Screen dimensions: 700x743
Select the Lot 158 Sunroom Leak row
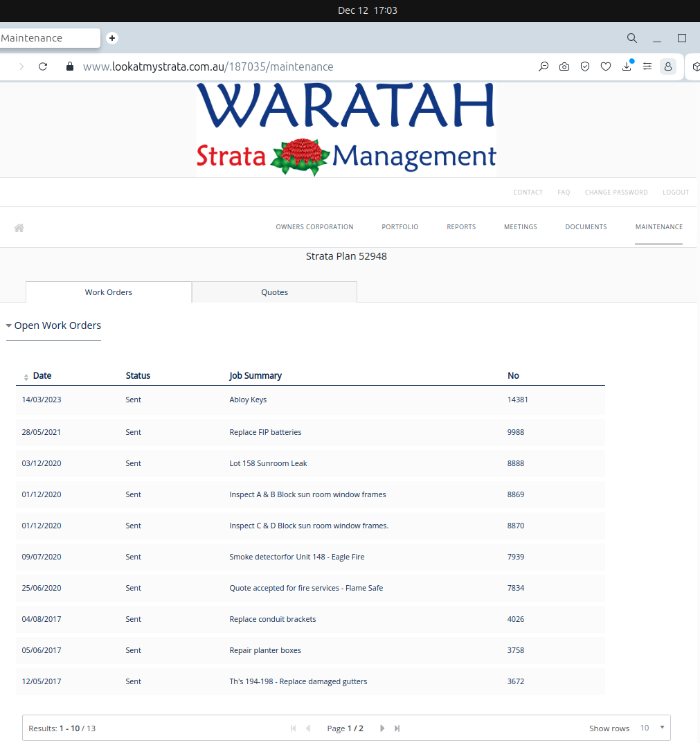click(310, 463)
